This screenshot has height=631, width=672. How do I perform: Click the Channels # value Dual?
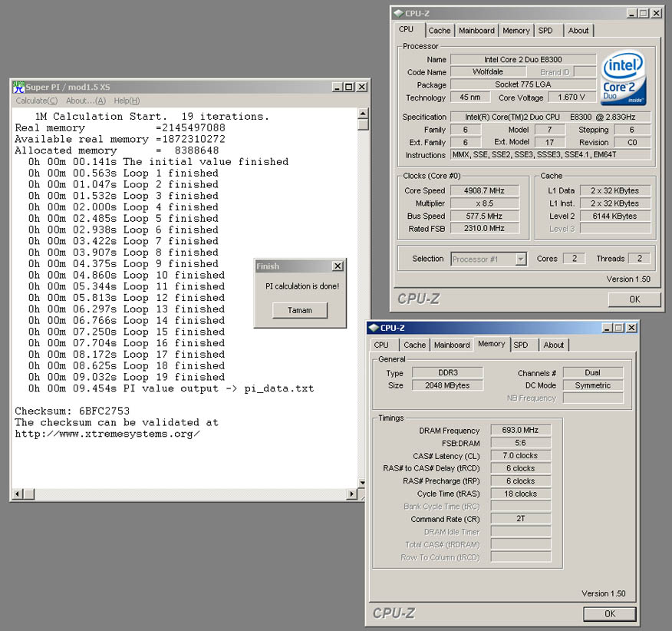pyautogui.click(x=593, y=373)
